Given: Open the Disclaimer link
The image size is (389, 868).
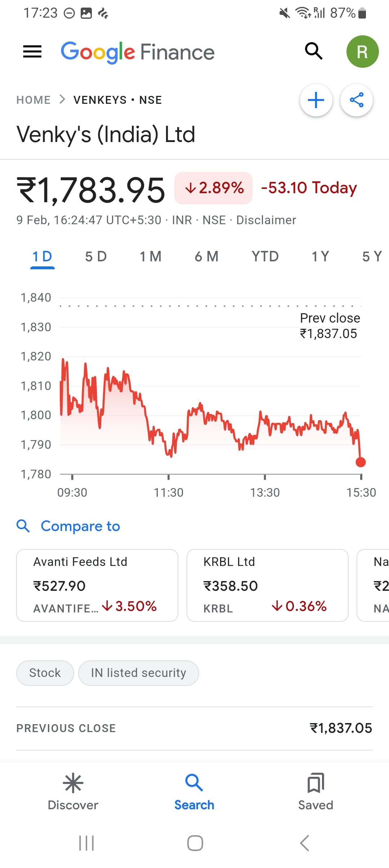Looking at the screenshot, I should (x=266, y=220).
